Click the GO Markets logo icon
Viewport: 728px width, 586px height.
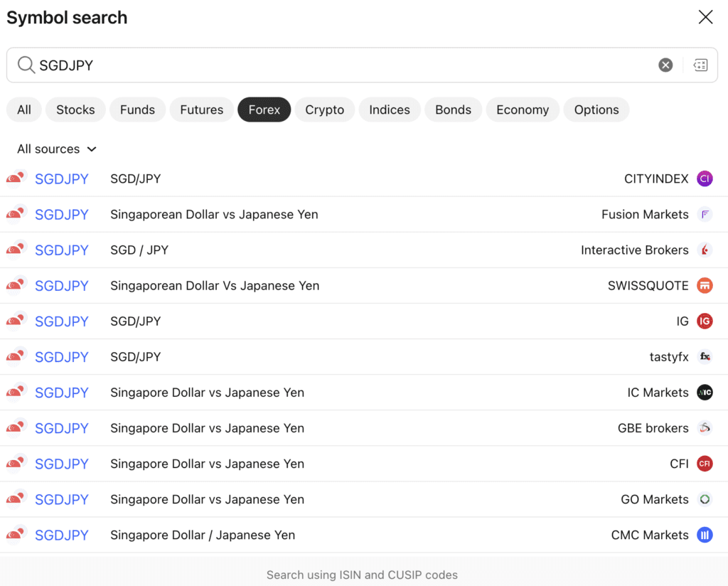tap(705, 499)
